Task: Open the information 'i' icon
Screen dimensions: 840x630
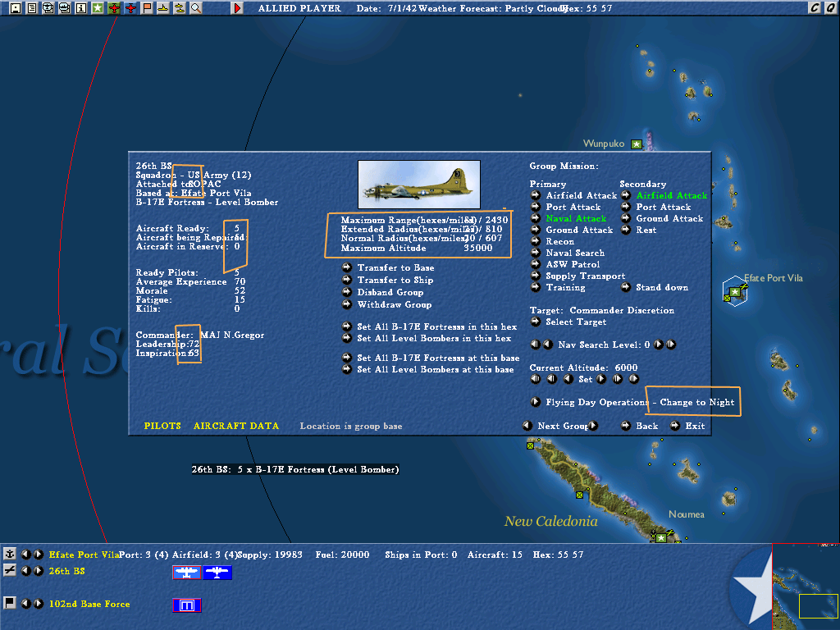Action: [x=81, y=8]
